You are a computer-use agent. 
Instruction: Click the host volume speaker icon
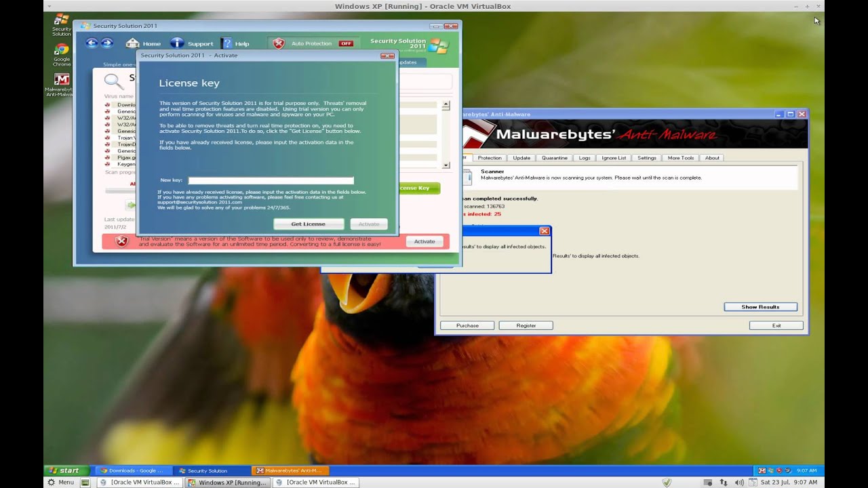click(739, 483)
